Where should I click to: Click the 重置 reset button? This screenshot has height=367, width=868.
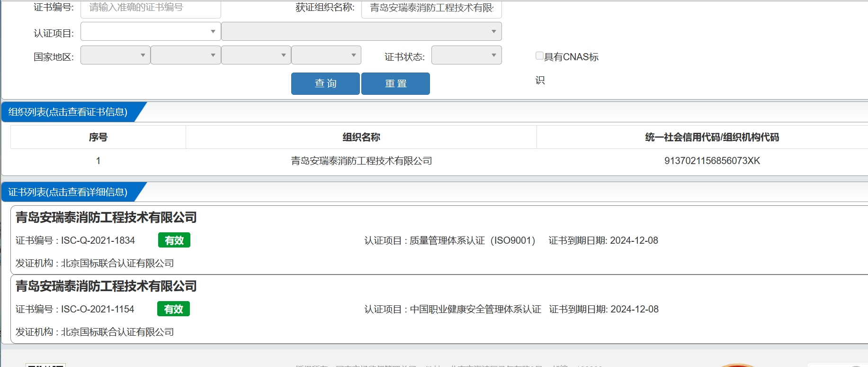(x=395, y=83)
